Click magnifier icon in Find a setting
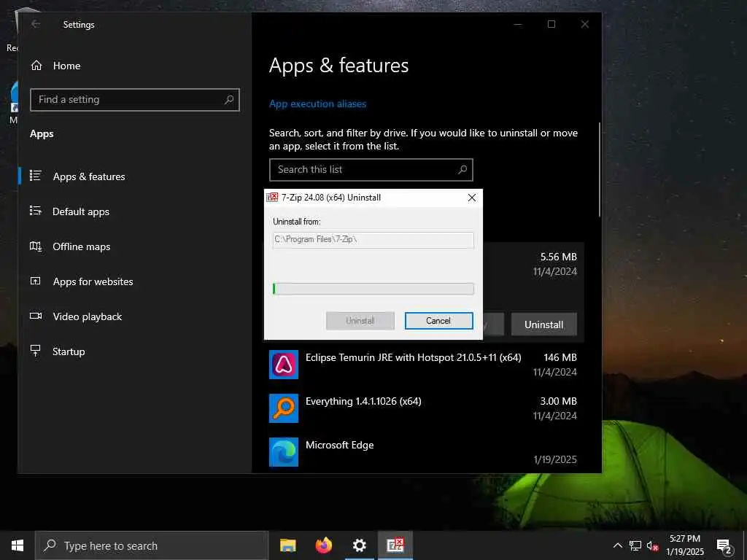This screenshot has height=560, width=747. click(229, 99)
